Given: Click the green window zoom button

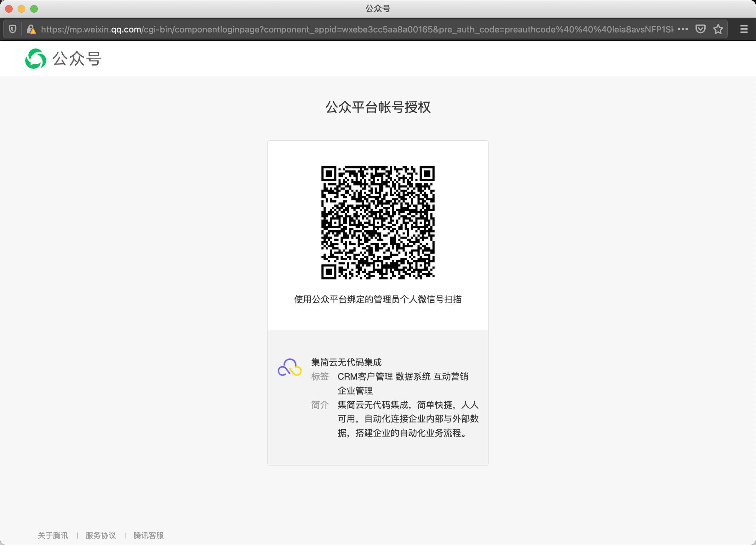Looking at the screenshot, I should [x=34, y=9].
